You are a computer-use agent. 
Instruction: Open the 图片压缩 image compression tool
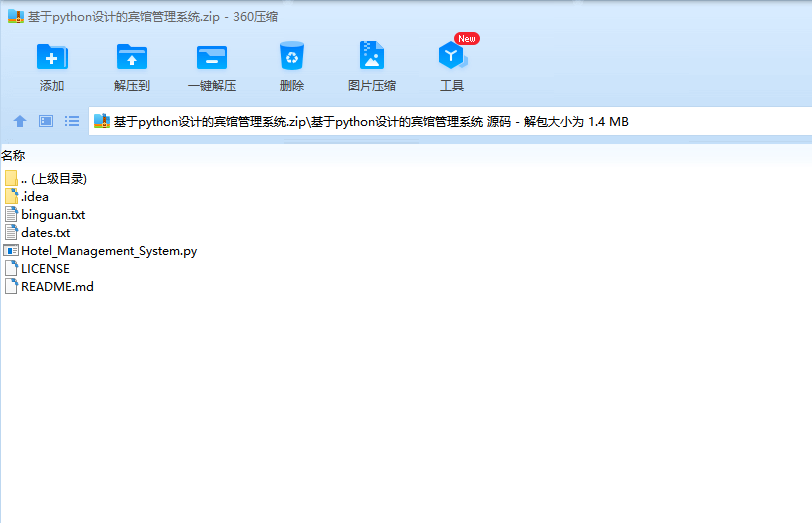pyautogui.click(x=372, y=55)
